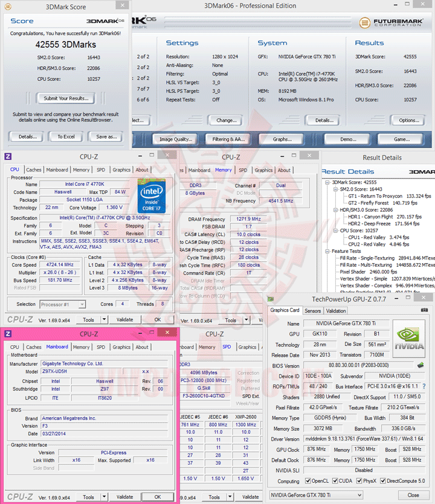Click the Core Speed 4724.14 MHz field
The image size is (435, 504).
[60, 264]
